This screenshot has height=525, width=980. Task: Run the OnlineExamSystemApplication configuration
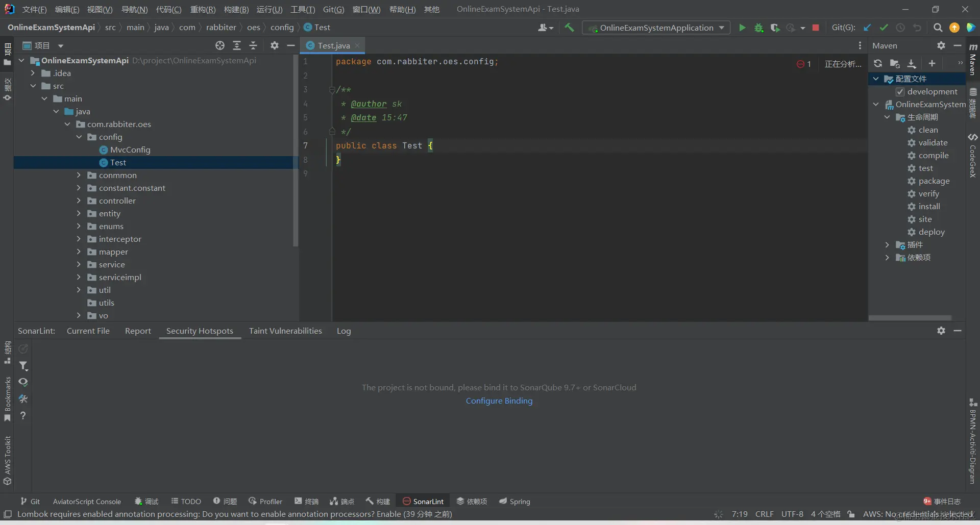tap(742, 28)
